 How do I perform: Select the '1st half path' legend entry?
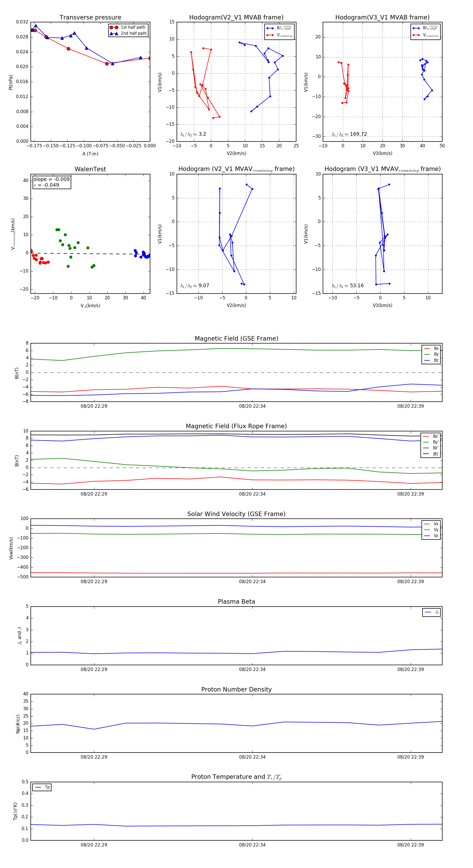128,27
